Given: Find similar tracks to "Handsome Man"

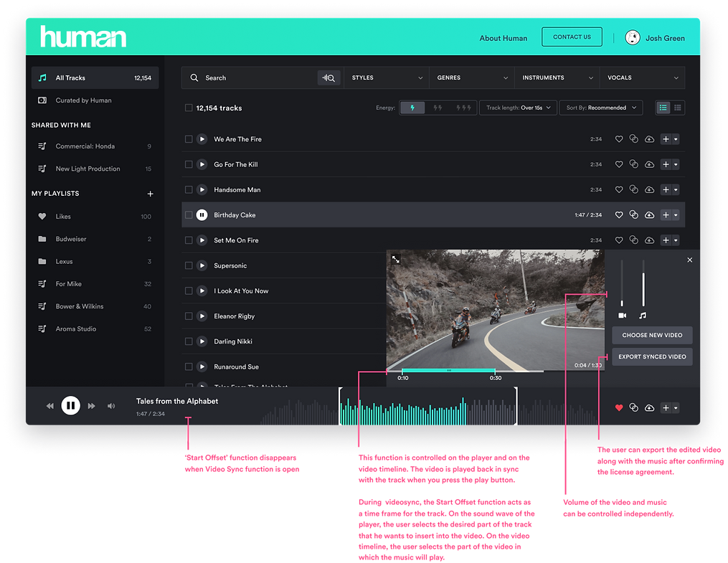Looking at the screenshot, I should pos(634,189).
